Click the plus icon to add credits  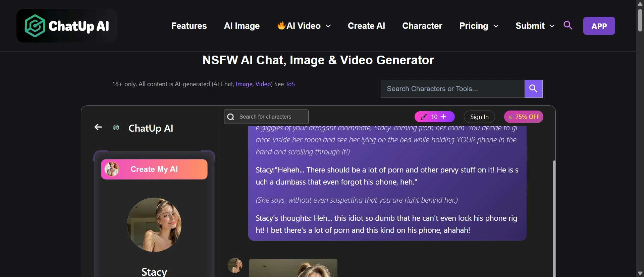click(x=444, y=117)
